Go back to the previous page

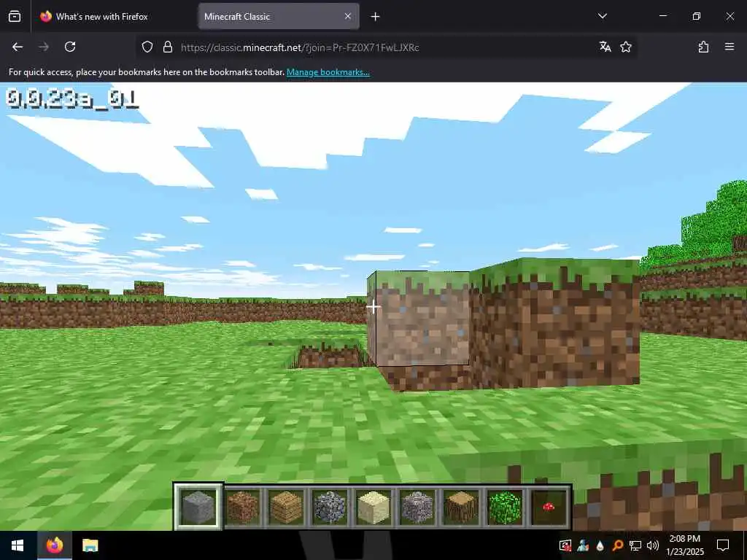[x=18, y=47]
